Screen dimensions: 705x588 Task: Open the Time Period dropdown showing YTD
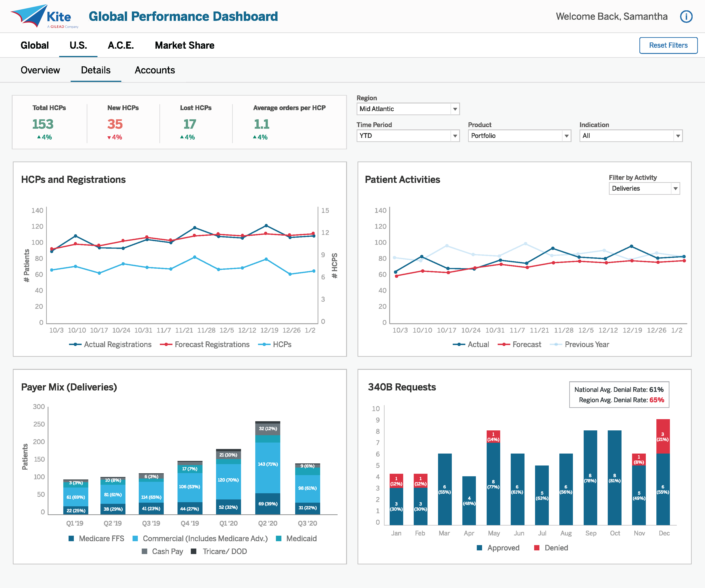tap(455, 136)
